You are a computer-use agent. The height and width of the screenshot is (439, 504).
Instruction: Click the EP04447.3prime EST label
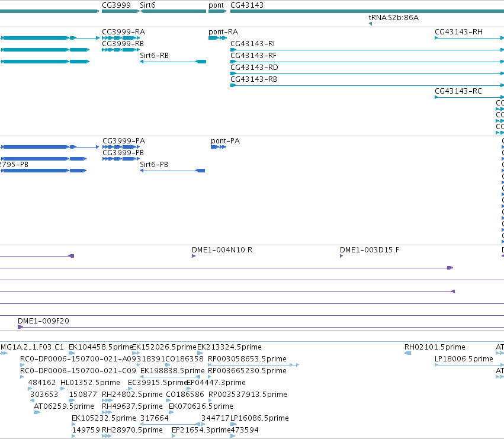[x=216, y=383]
